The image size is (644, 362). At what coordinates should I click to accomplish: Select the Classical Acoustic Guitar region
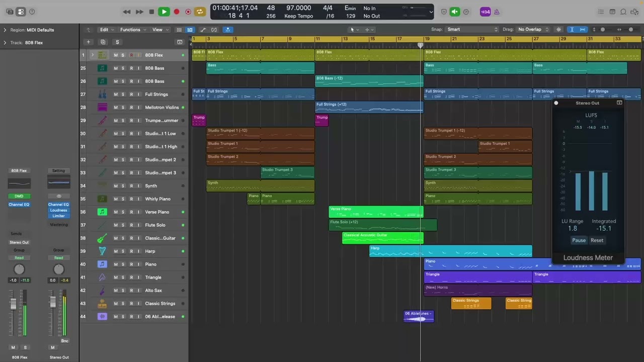pos(383,238)
